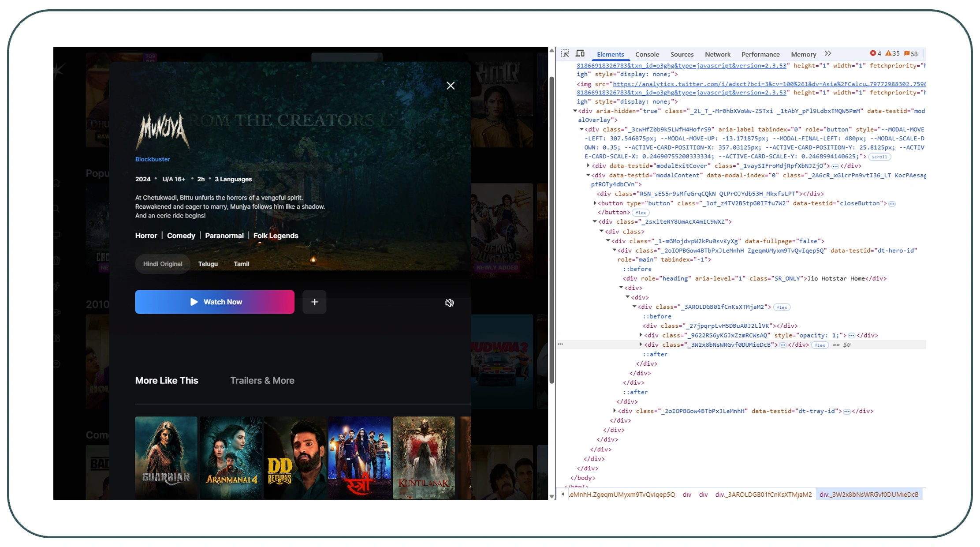
Task: Select the RSN_sES5r9sMfeGrqCQkN div node
Action: tap(710, 194)
